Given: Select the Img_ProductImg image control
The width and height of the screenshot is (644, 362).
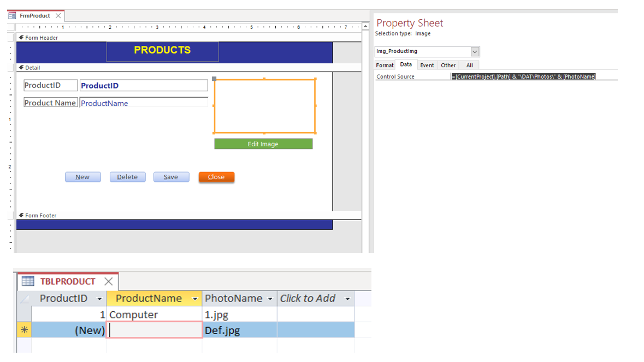Looking at the screenshot, I should [x=264, y=106].
